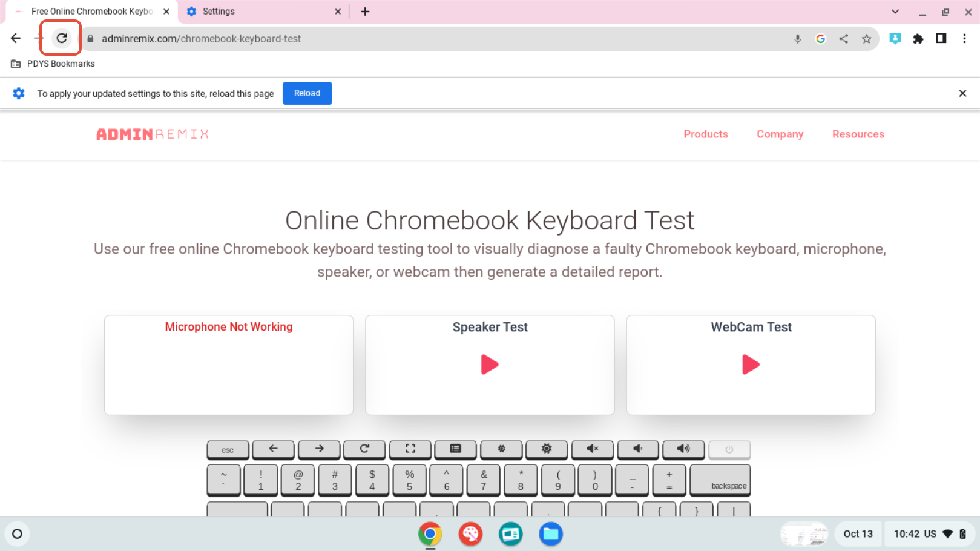The image size is (980, 551).
Task: Open the Oct 13 calendar date pill
Action: point(858,533)
